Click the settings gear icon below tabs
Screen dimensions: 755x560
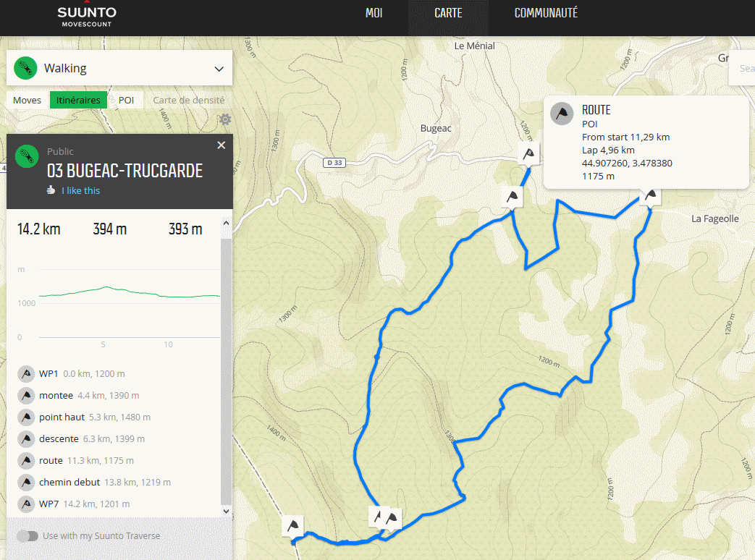click(225, 119)
